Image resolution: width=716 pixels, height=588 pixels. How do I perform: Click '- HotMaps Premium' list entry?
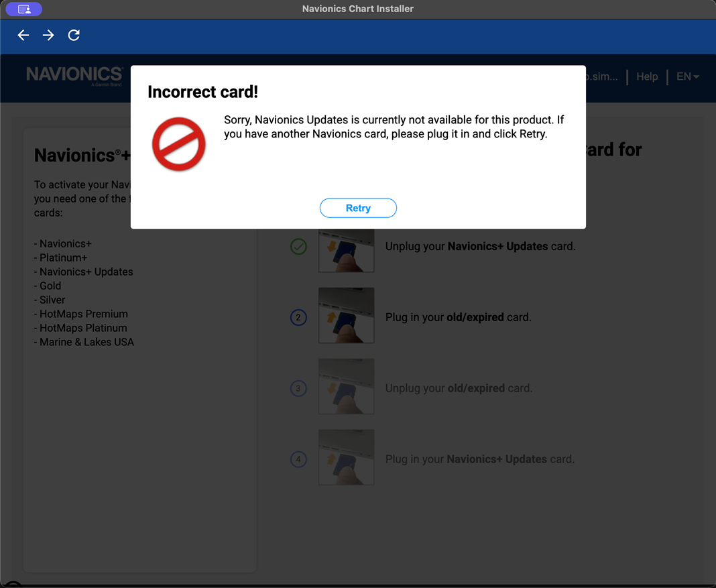(81, 314)
